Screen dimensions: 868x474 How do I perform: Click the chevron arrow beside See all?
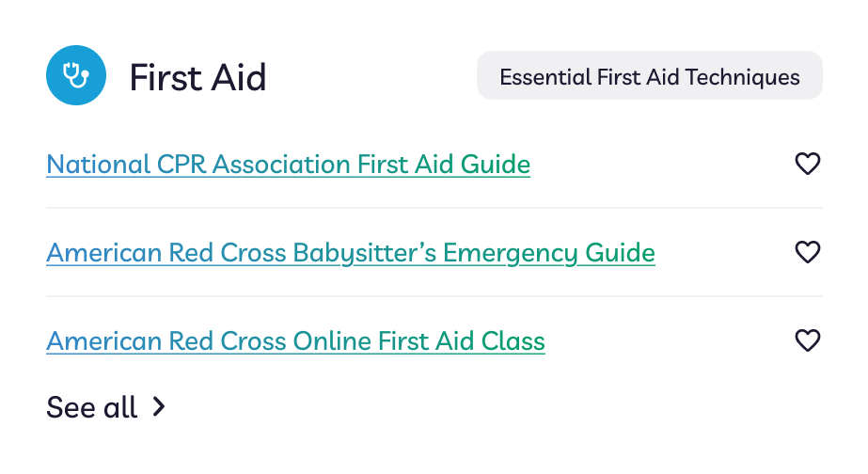pyautogui.click(x=159, y=407)
